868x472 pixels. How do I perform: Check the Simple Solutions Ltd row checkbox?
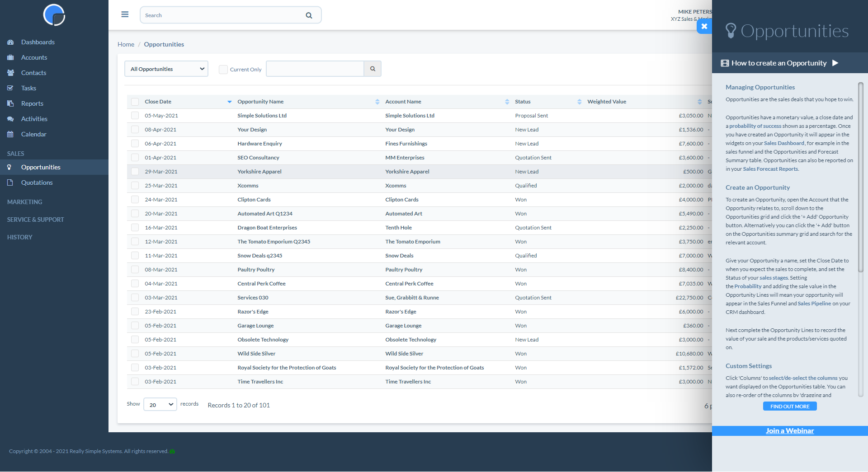click(135, 116)
